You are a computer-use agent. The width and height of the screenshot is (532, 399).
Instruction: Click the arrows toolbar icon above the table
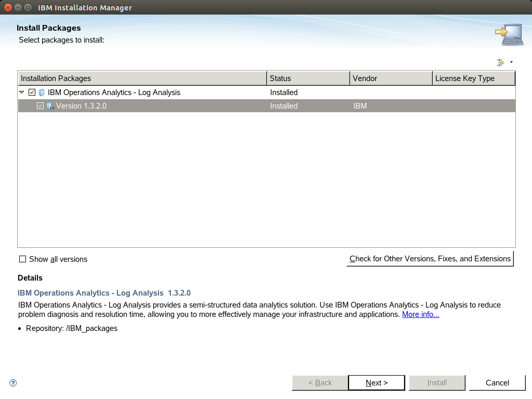point(500,62)
